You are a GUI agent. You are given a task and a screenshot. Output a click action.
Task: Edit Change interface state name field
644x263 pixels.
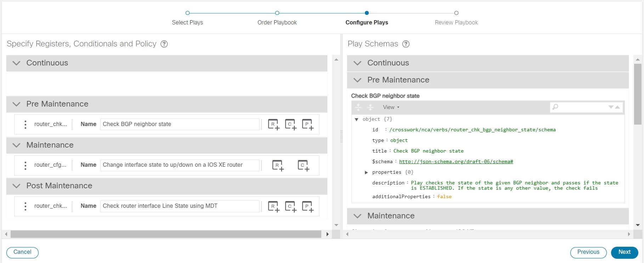180,165
